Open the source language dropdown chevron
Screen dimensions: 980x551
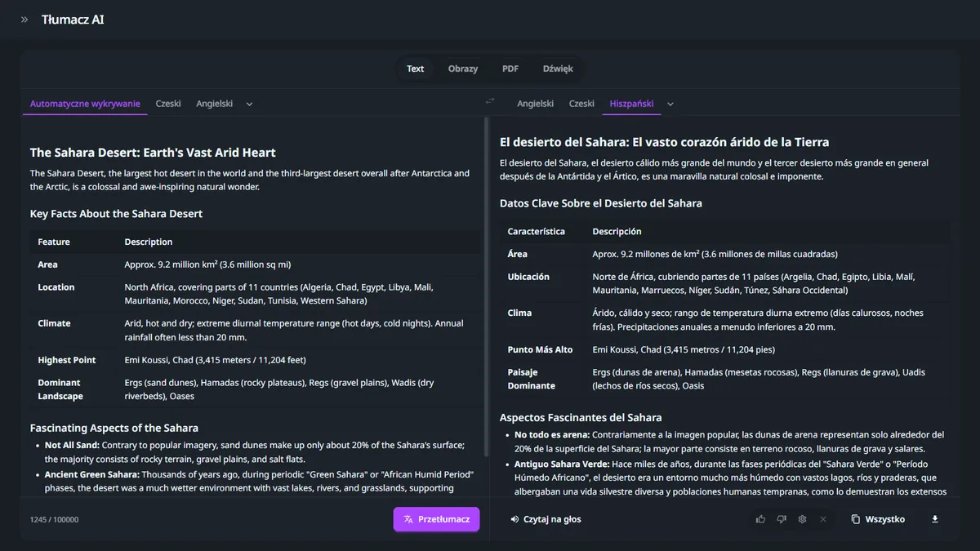coord(250,104)
